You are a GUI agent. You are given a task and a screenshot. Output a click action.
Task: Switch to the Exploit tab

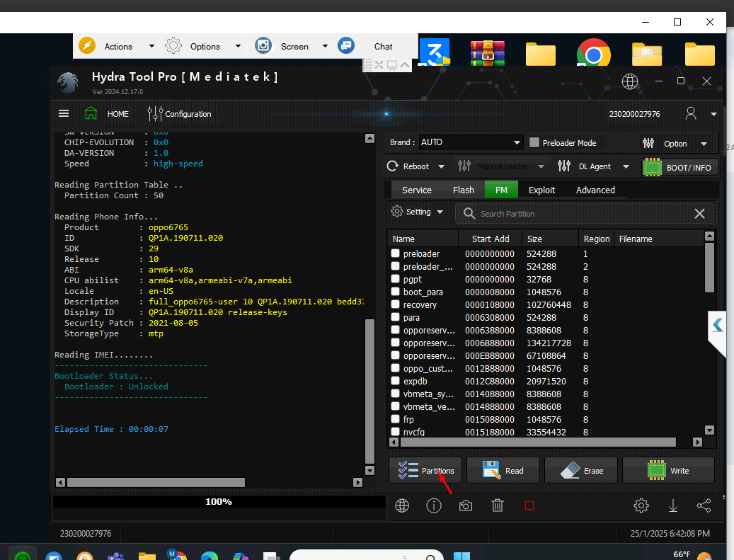click(541, 190)
